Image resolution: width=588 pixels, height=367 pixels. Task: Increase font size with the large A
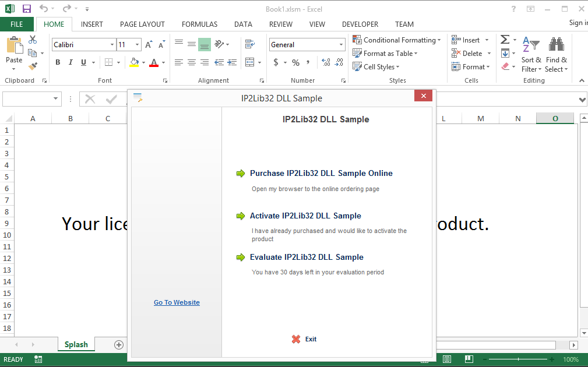pos(149,45)
